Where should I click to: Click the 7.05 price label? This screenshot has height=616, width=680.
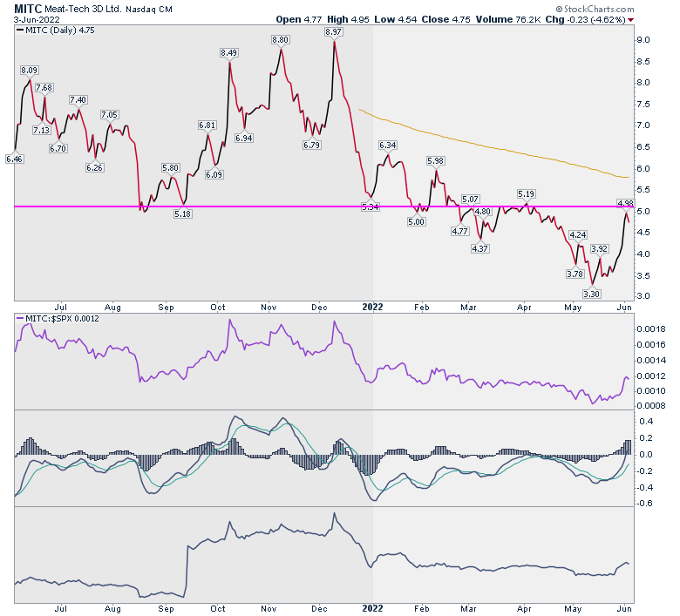tap(109, 115)
